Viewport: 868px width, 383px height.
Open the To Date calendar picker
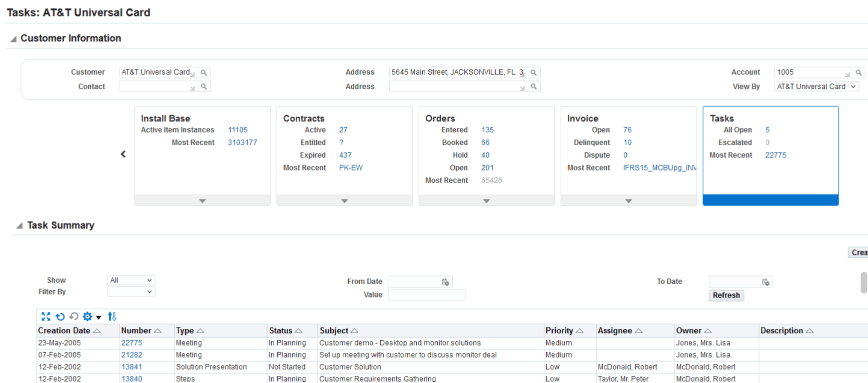[766, 282]
